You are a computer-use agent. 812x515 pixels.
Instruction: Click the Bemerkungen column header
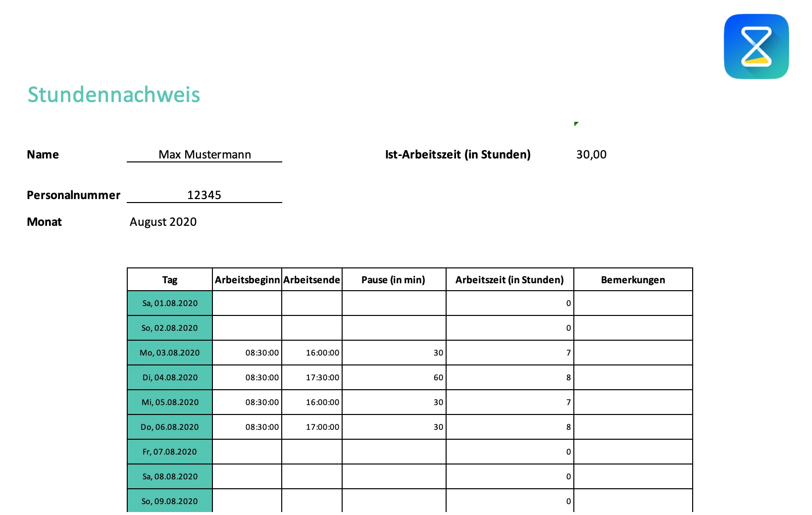click(633, 280)
